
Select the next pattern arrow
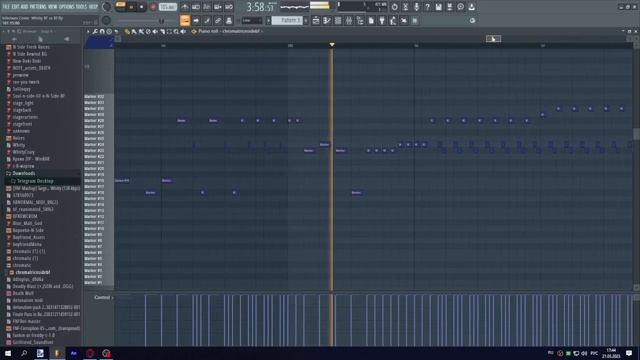point(306,20)
